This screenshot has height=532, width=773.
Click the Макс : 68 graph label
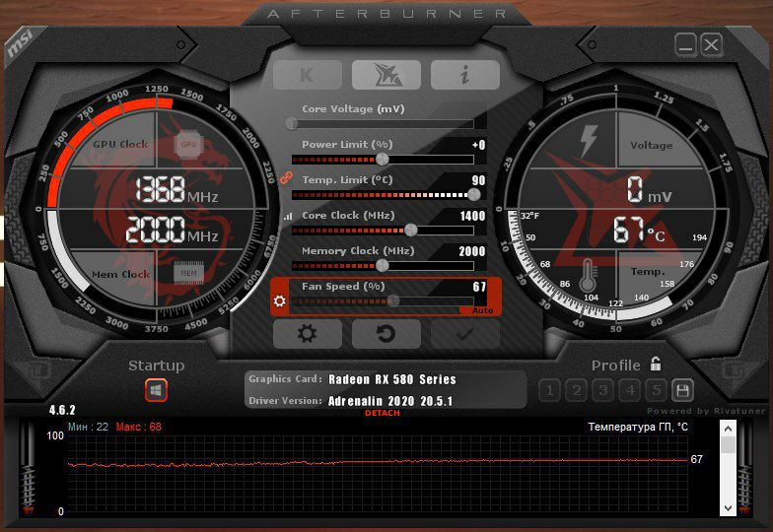pyautogui.click(x=138, y=427)
